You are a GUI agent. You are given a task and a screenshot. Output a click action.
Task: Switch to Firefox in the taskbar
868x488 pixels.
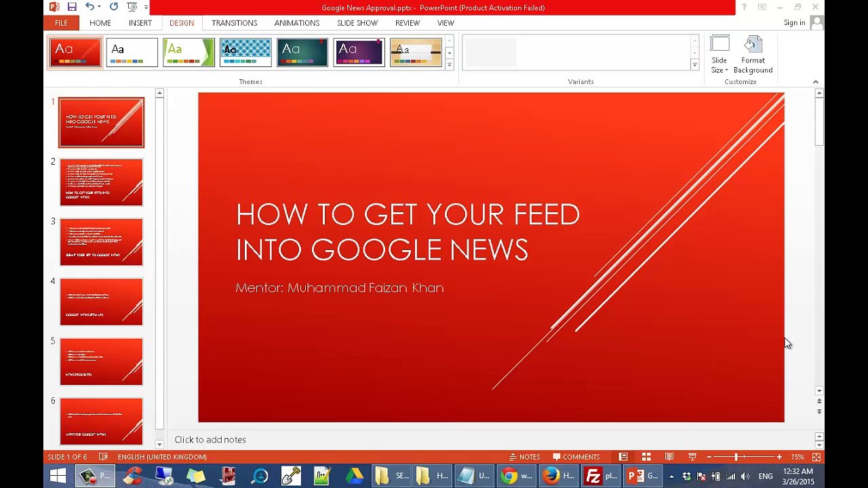point(559,476)
